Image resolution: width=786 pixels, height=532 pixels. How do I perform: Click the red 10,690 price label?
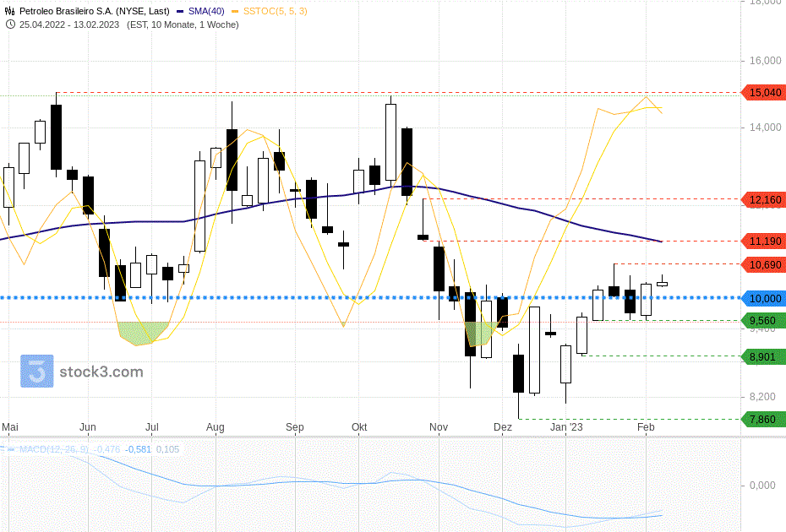[763, 265]
